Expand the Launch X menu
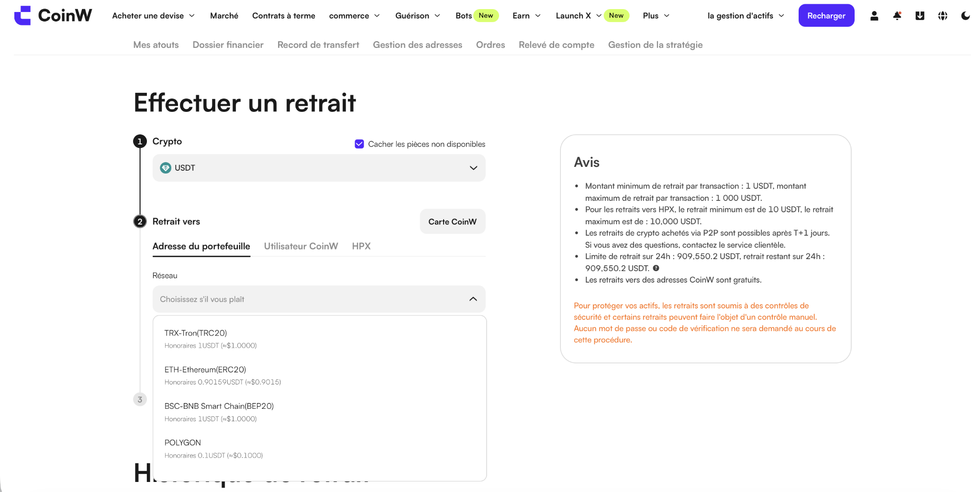 tap(579, 16)
